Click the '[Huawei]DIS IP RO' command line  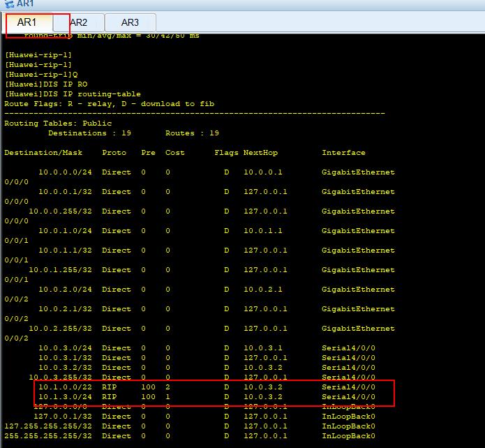point(43,84)
